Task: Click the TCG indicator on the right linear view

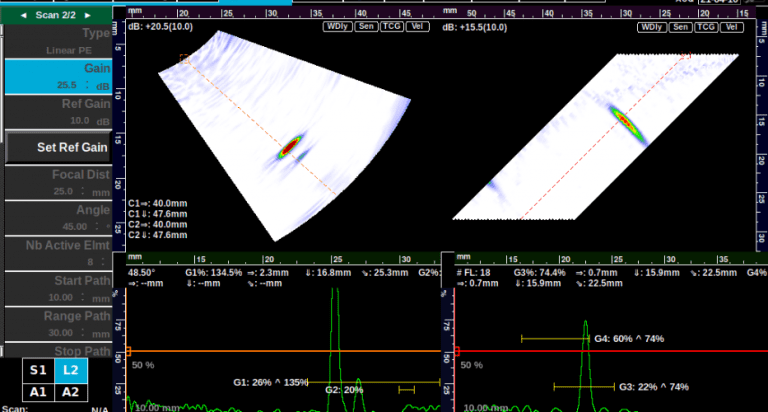Action: [706, 27]
